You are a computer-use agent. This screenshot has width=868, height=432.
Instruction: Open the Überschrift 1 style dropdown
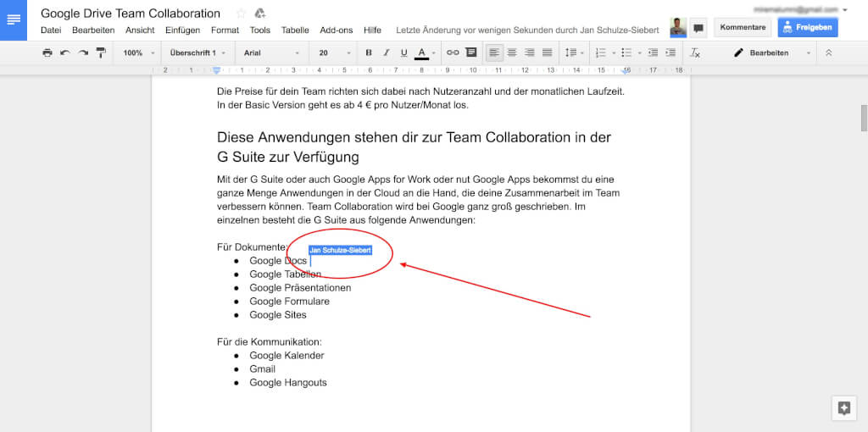click(x=197, y=53)
